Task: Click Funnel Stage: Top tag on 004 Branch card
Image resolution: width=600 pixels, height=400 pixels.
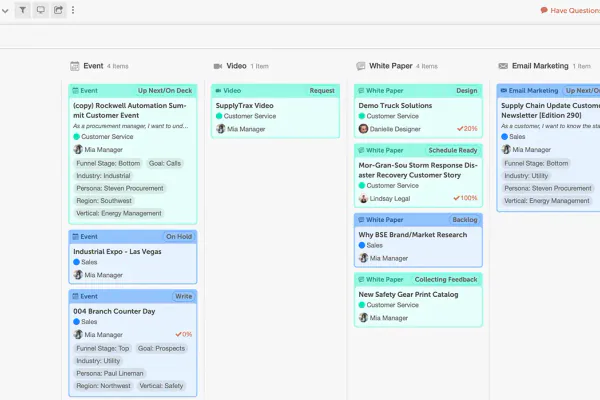Action: 103,348
